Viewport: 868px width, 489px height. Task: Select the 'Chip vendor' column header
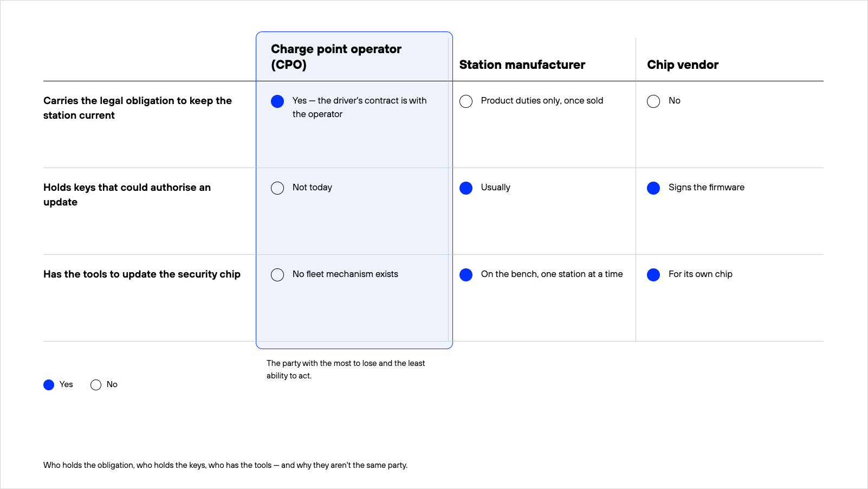[x=683, y=65]
